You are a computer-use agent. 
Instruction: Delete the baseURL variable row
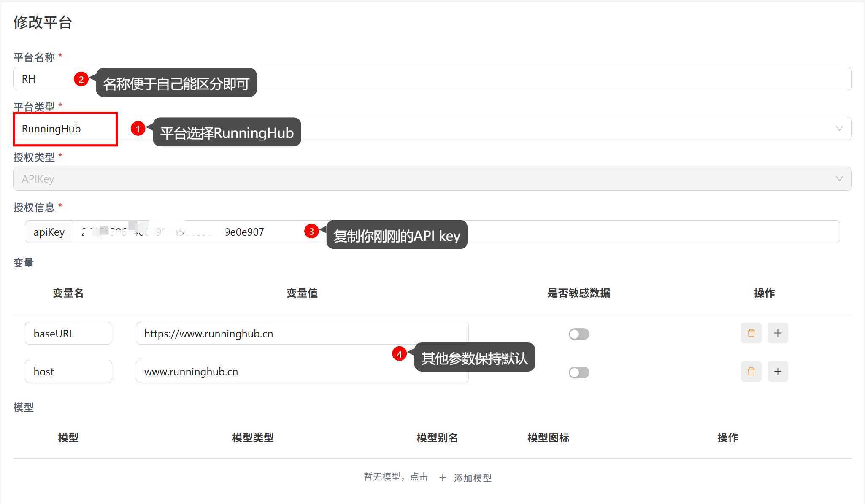pyautogui.click(x=751, y=333)
